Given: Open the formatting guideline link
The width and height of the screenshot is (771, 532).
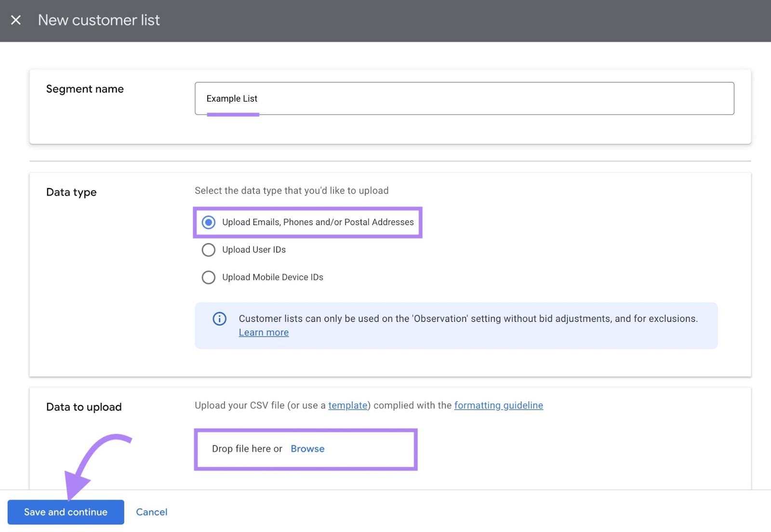Looking at the screenshot, I should pyautogui.click(x=498, y=405).
